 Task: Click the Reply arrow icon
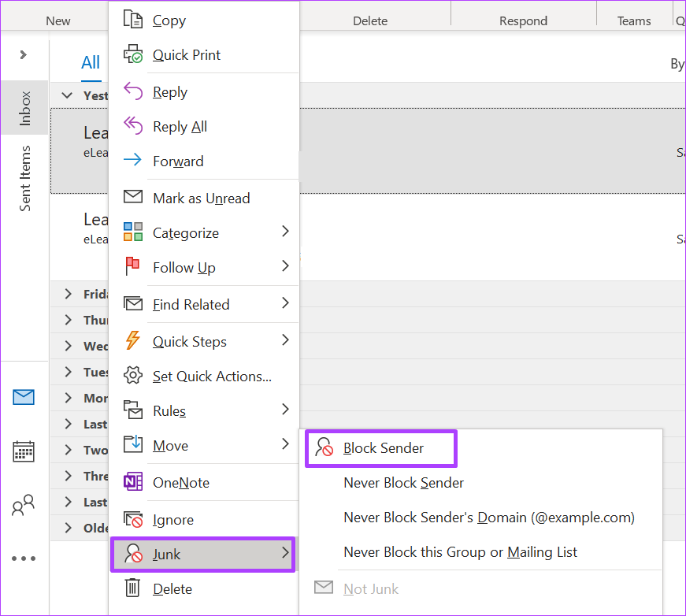click(x=132, y=91)
